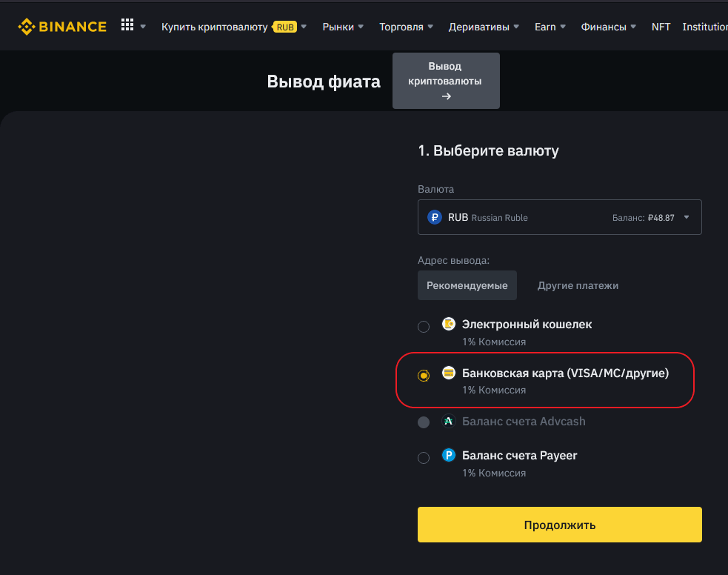Click the NFT menu item

click(661, 26)
